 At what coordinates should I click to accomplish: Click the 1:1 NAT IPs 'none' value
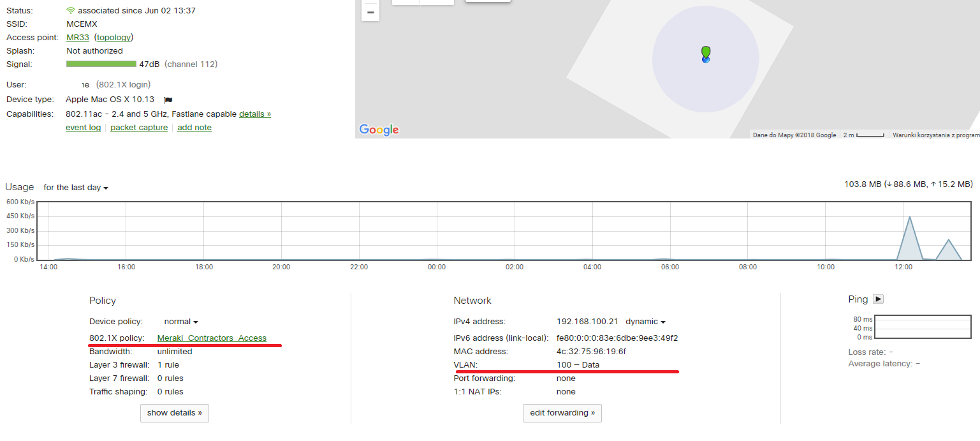pos(566,392)
